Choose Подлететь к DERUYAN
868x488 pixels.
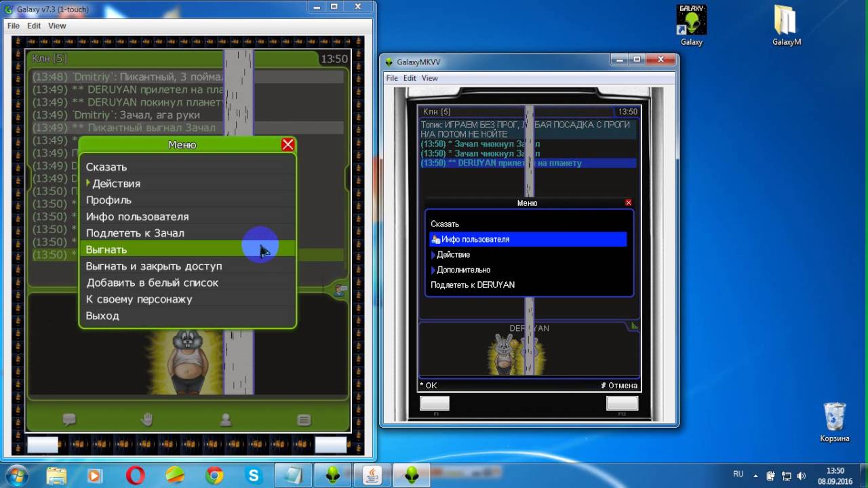[x=528, y=285]
